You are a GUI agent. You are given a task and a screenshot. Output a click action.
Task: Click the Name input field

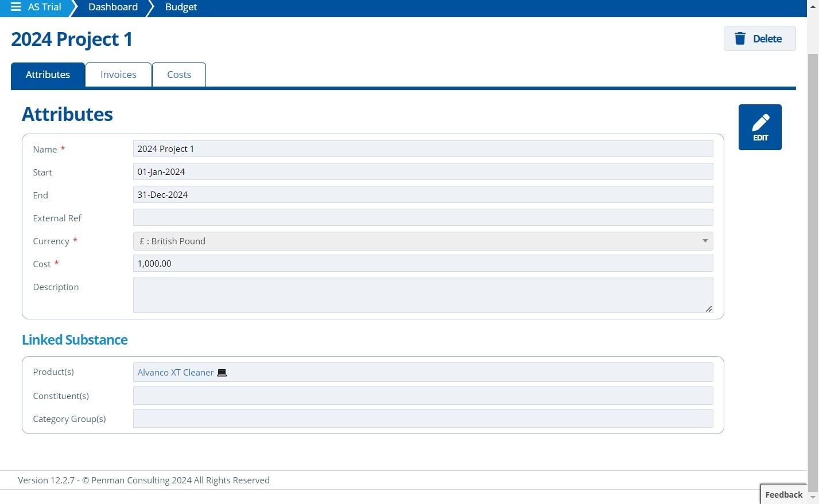click(x=423, y=149)
